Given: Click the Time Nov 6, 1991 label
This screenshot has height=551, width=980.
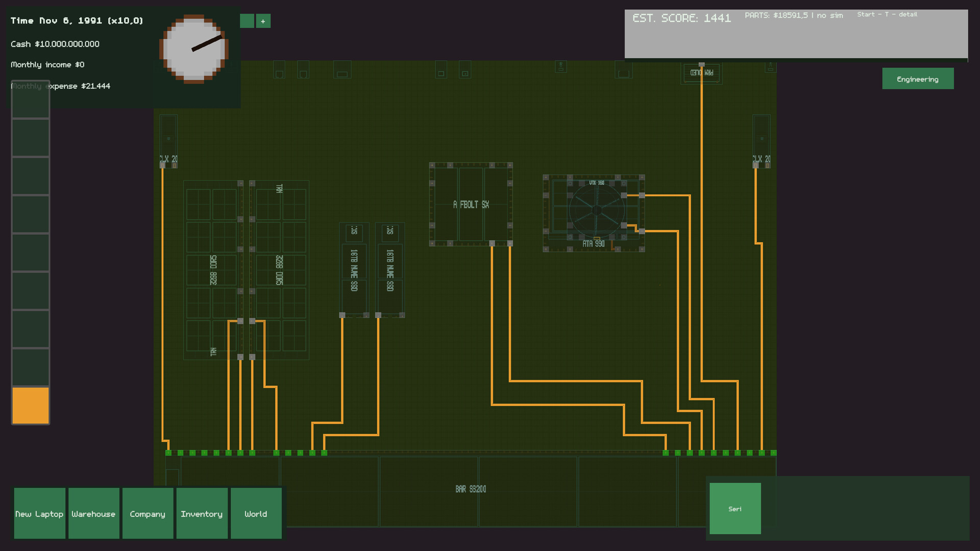Looking at the screenshot, I should pos(77,21).
